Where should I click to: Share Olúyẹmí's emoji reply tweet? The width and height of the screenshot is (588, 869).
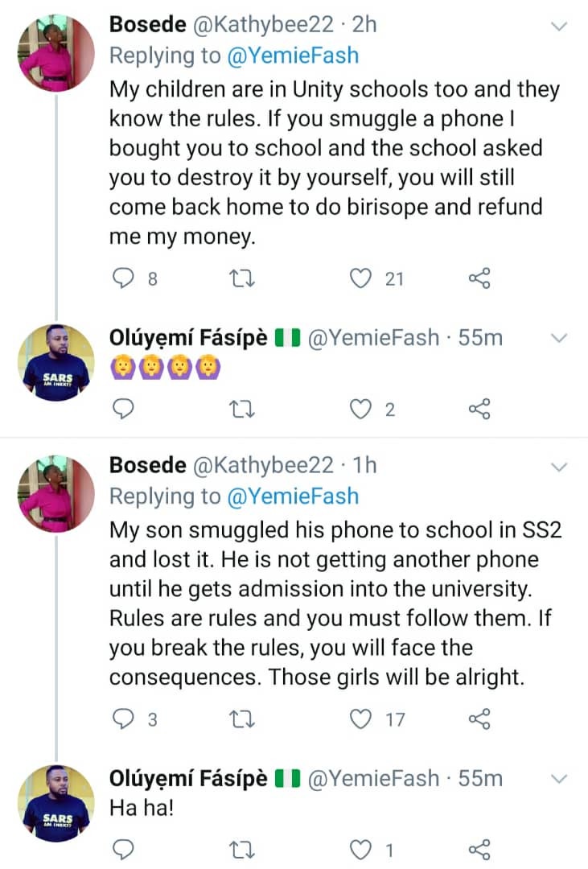coord(479,410)
